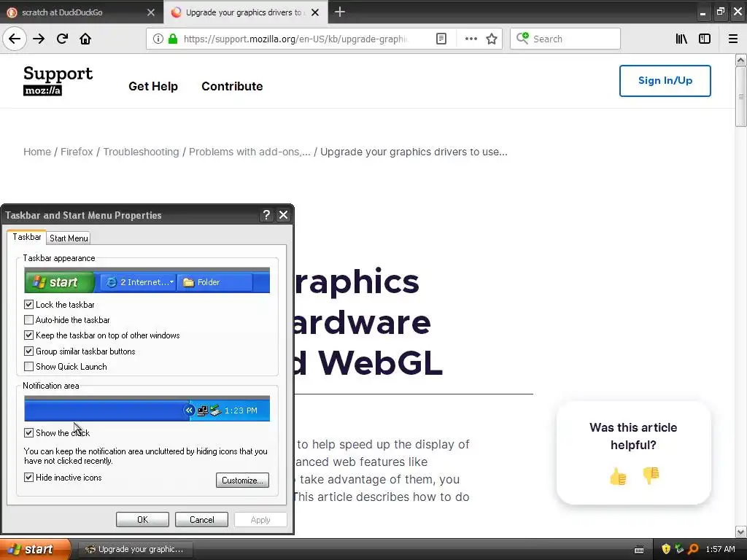Click the 1:57 AM system clock

click(x=720, y=549)
